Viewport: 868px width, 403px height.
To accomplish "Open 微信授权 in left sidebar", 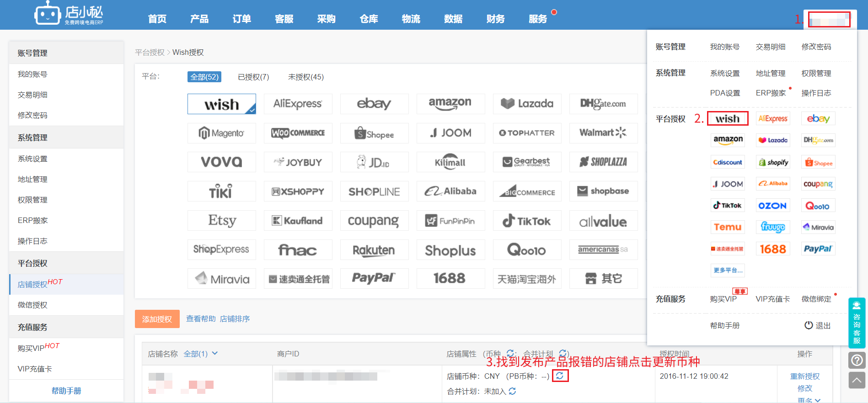I will [32, 305].
